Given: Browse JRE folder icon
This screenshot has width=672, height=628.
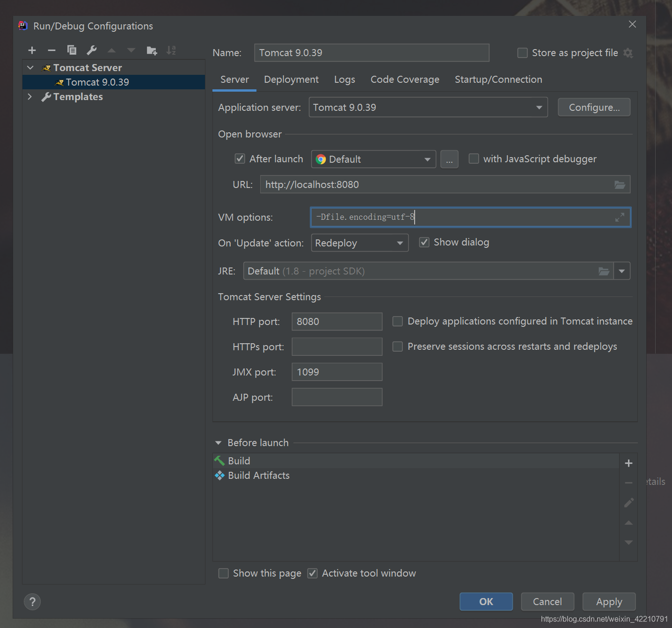Looking at the screenshot, I should pos(604,271).
